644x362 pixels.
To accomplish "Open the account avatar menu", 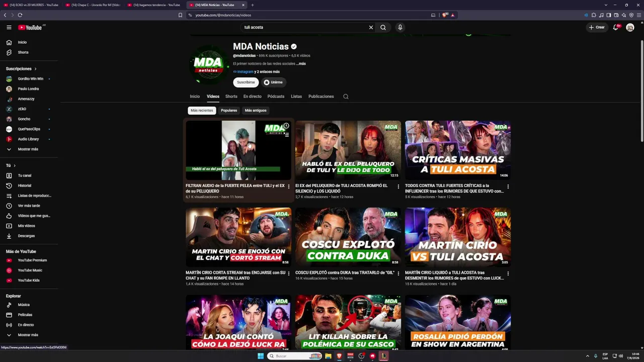I will [x=630, y=27].
